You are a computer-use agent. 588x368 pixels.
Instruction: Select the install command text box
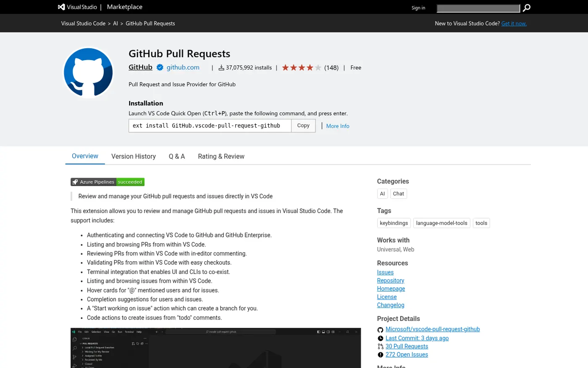[210, 126]
